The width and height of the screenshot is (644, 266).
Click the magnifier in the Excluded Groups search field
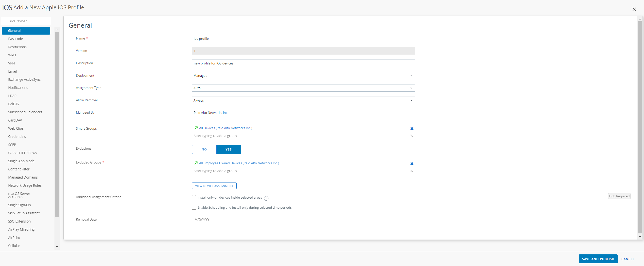pyautogui.click(x=411, y=171)
